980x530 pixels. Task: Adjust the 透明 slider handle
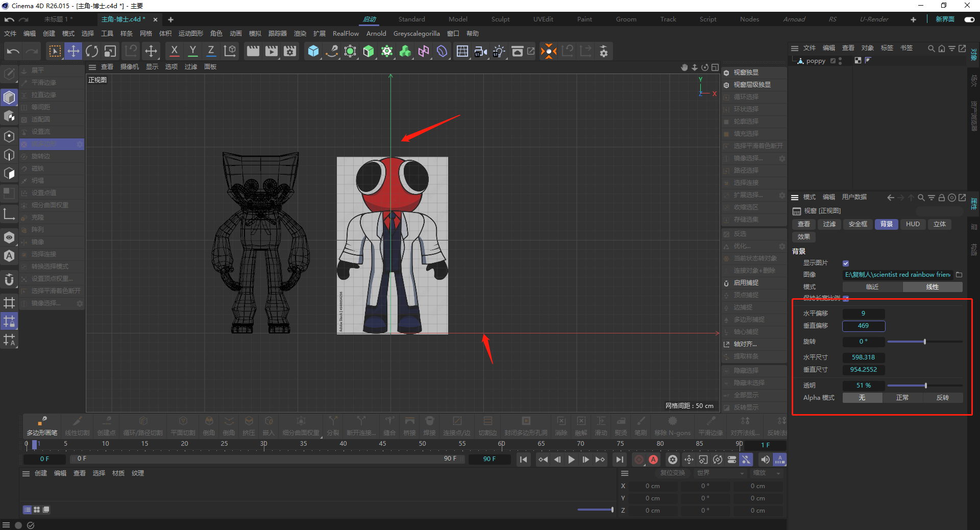pyautogui.click(x=925, y=386)
